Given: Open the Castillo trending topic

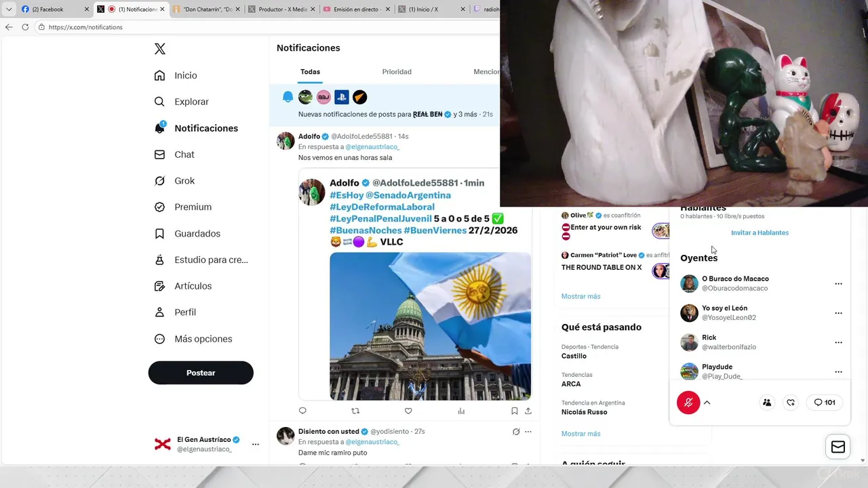Looking at the screenshot, I should [574, 356].
